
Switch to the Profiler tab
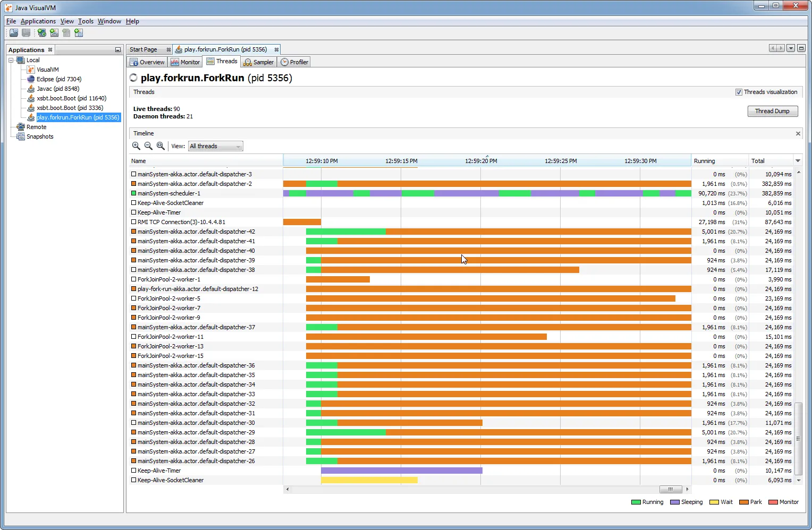294,62
